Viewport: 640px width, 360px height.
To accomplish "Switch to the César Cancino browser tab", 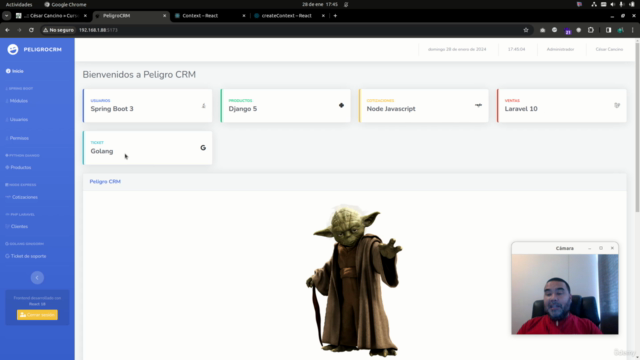I will (51, 16).
